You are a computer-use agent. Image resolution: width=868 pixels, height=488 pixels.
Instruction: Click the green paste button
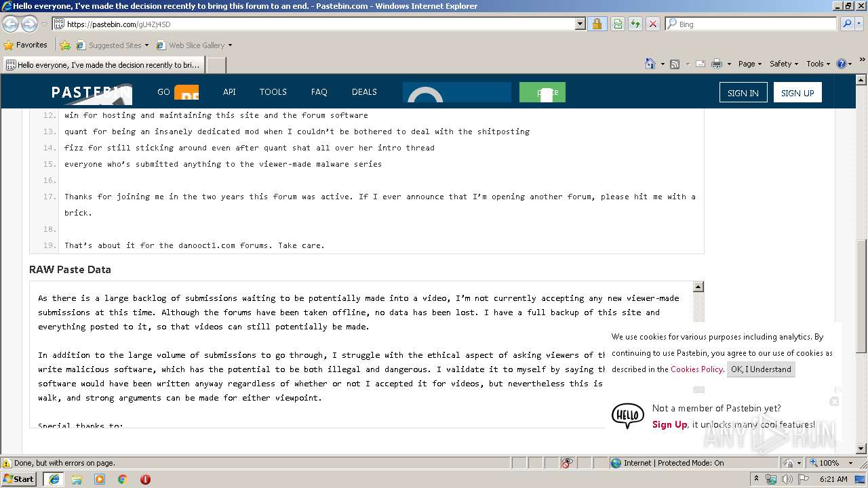[x=542, y=92]
